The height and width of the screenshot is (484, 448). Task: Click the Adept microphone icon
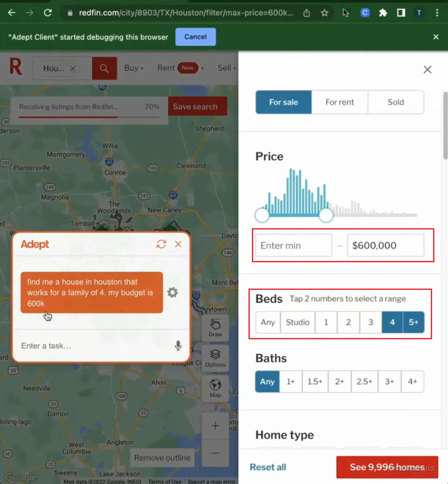(x=178, y=345)
